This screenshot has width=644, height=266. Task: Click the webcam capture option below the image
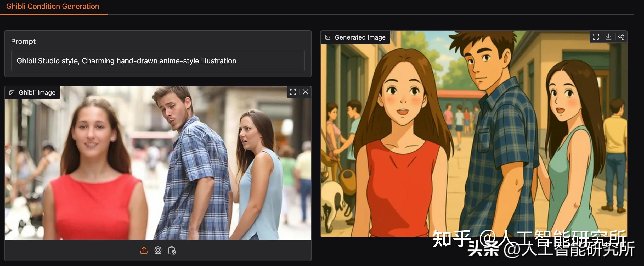pos(158,251)
